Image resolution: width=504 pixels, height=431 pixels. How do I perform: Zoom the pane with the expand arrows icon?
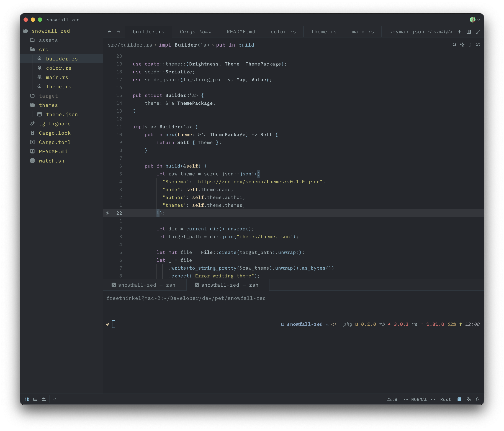(x=478, y=32)
